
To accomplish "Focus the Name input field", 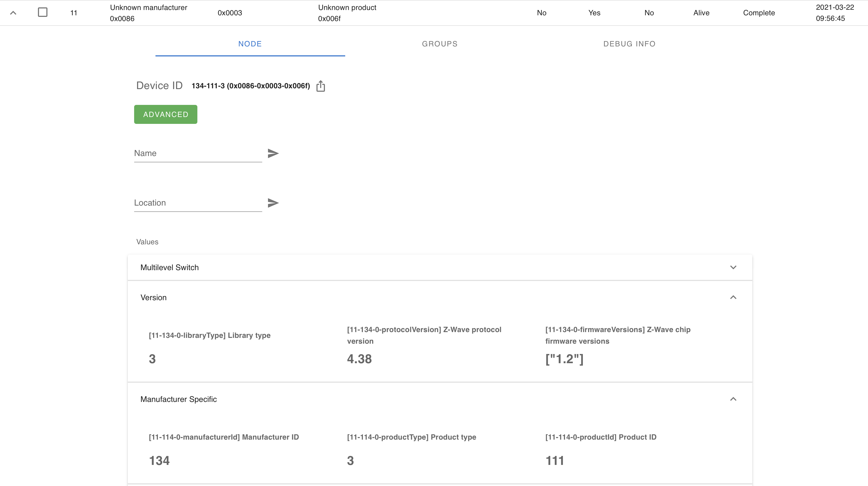I will point(198,153).
